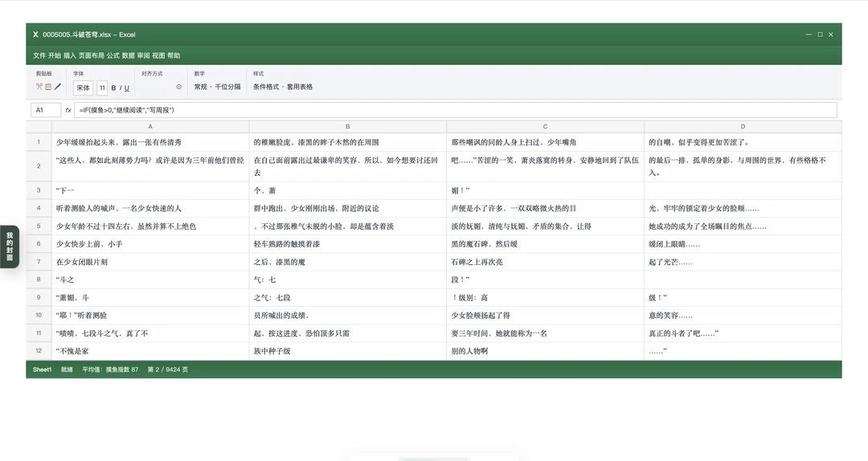Click the circular alignment options icon

pyautogui.click(x=178, y=87)
